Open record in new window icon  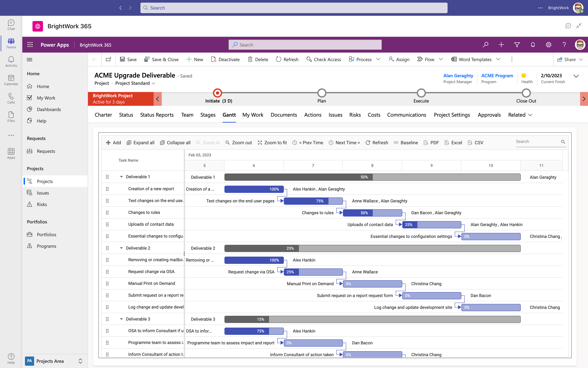coord(108,59)
